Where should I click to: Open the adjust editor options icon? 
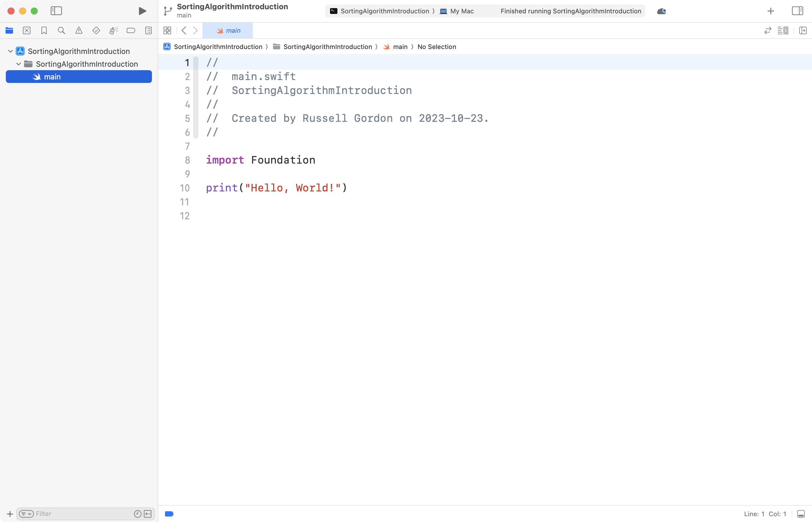pos(784,30)
